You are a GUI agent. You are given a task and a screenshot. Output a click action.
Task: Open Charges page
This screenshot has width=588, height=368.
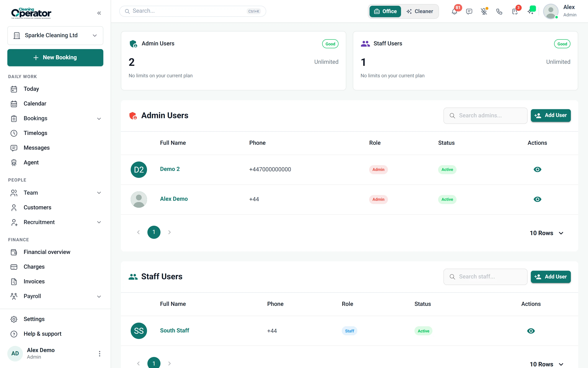click(55, 267)
